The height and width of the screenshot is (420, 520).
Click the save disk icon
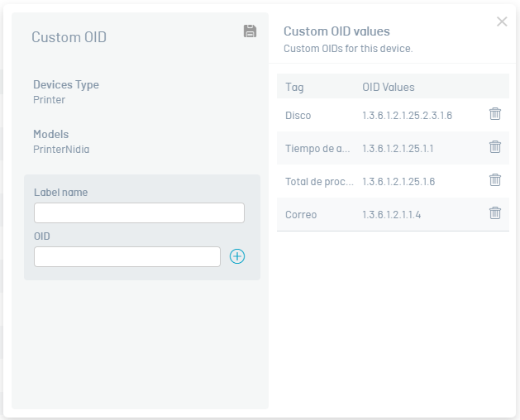click(250, 31)
